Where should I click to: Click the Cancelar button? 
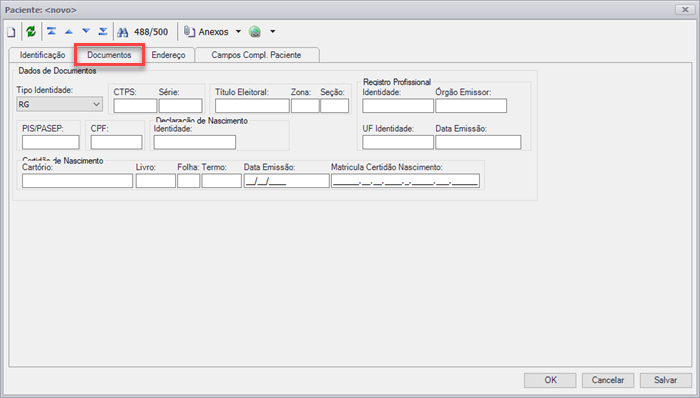[608, 380]
